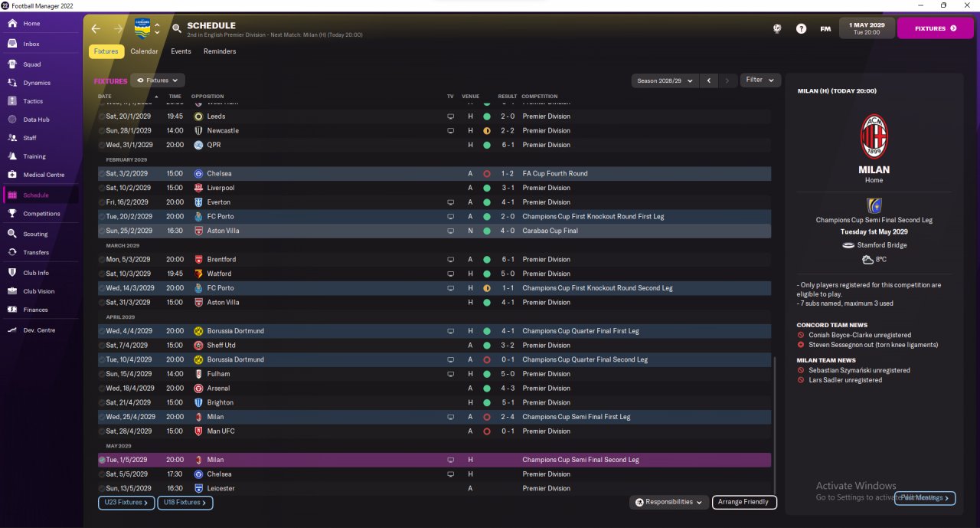Toggle the reminder circle for Newcastle fixture
980x528 pixels.
(x=102, y=131)
